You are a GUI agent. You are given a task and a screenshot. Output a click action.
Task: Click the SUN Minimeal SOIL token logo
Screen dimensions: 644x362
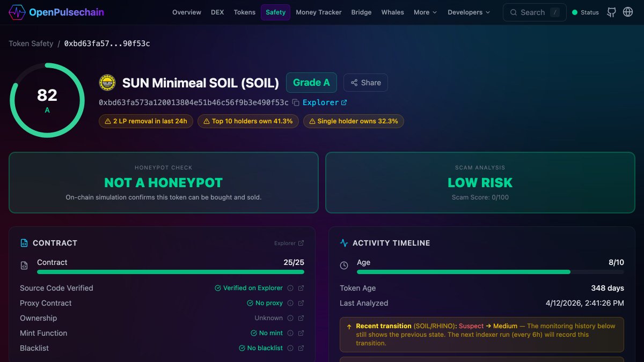click(x=107, y=83)
